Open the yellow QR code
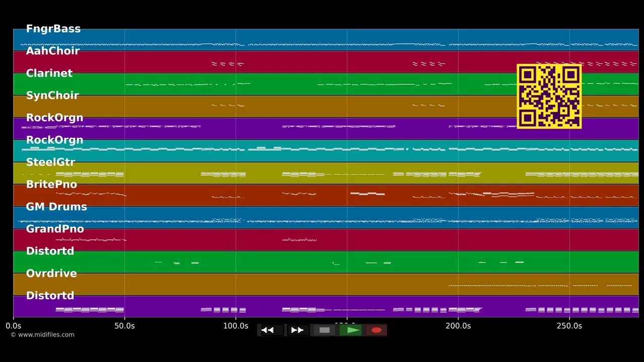Viewport: 644px width, 362px height. click(x=549, y=96)
